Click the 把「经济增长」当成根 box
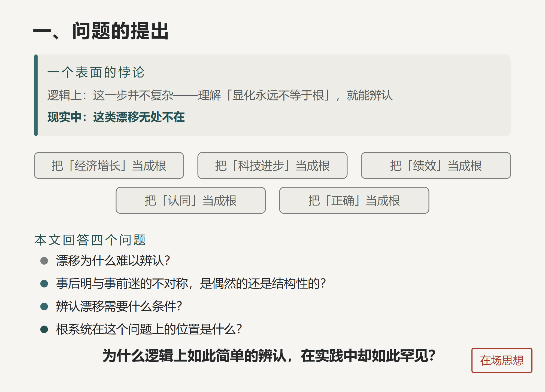The height and width of the screenshot is (392, 545). [x=109, y=166]
